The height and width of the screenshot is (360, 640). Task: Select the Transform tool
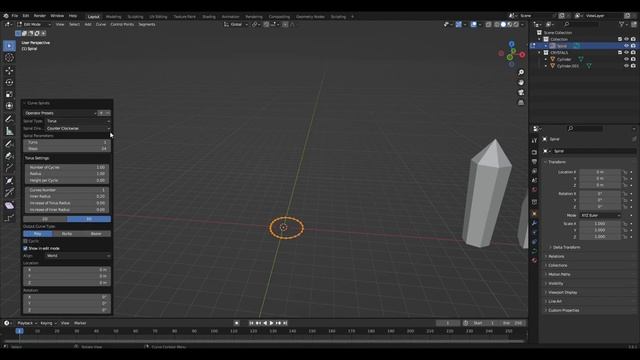(9, 106)
